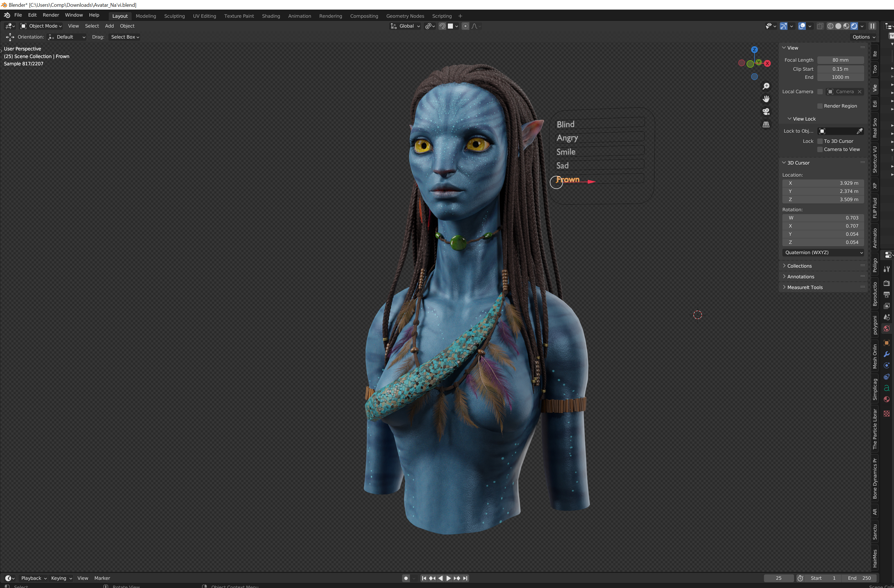Viewport: 894px width, 588px height.
Task: Switch to the Shading workspace tab
Action: point(271,16)
